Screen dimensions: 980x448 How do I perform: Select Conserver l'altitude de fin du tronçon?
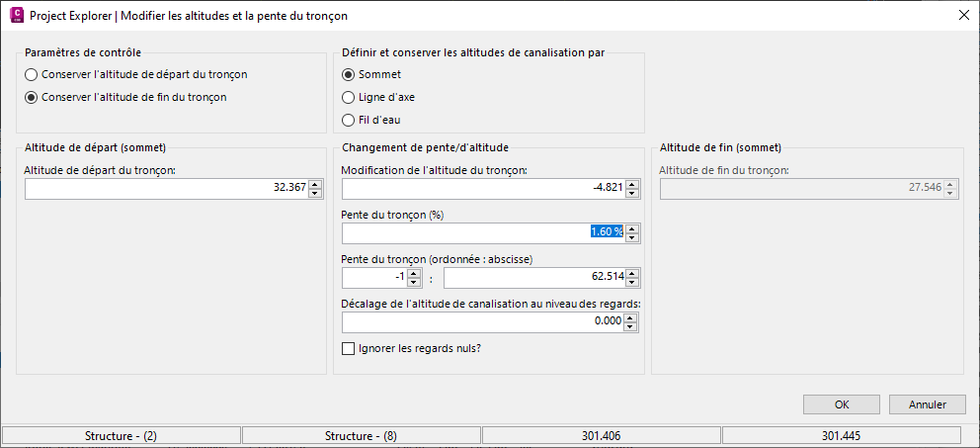(32, 97)
